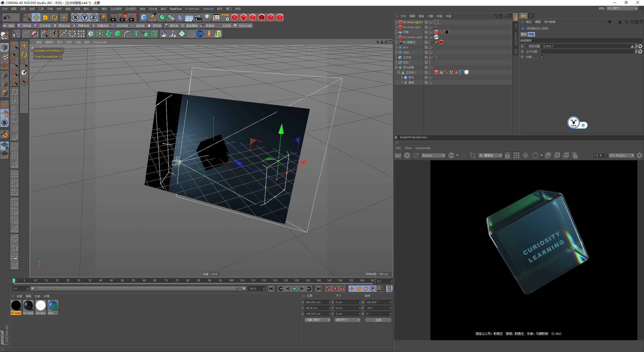The height and width of the screenshot is (352, 644).
Task: Add a Light object bulb icon
Action: (x=207, y=17)
